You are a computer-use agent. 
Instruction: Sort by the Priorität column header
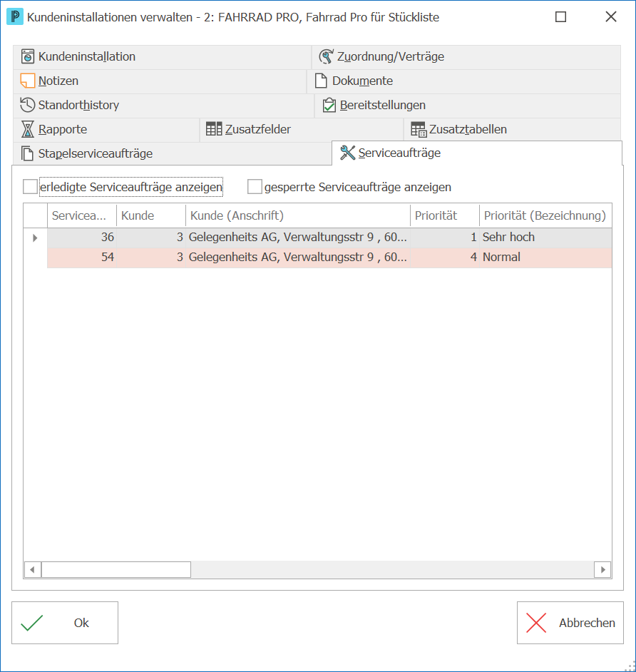tap(445, 215)
